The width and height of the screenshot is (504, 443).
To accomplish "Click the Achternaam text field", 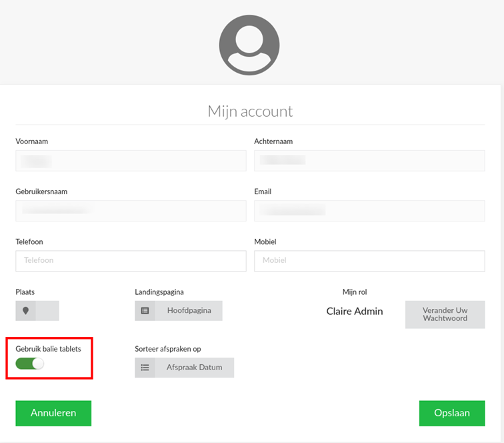I will [x=369, y=161].
